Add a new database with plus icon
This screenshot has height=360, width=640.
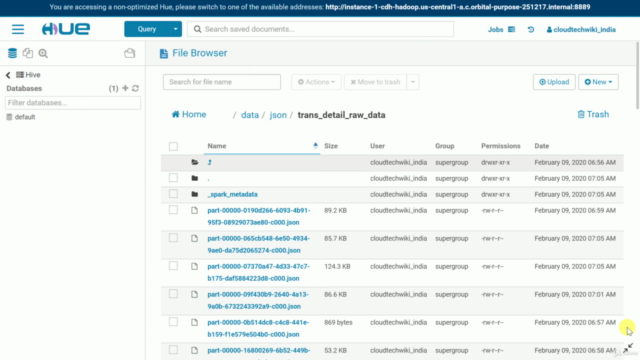(125, 88)
